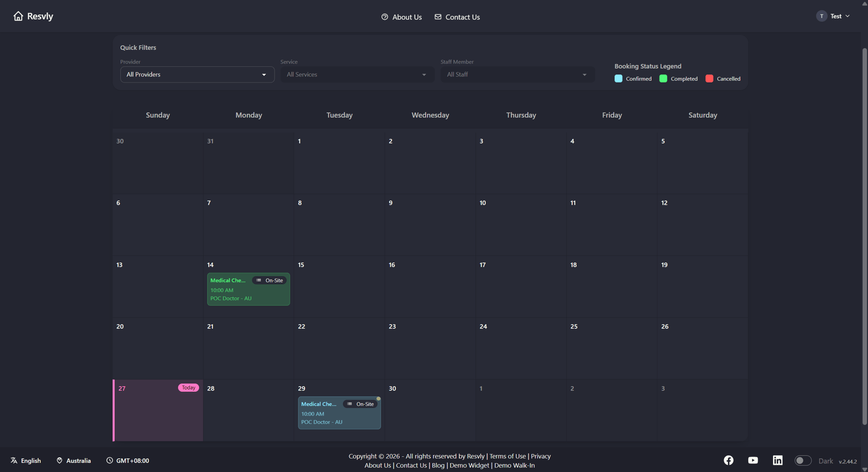
Task: Open Contact Us in top navigation
Action: [x=457, y=17]
